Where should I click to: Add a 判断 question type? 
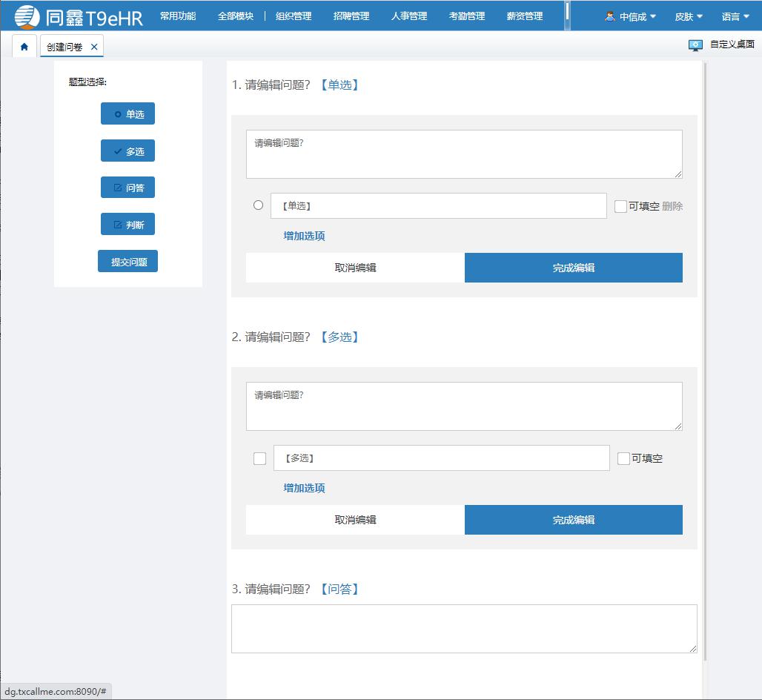point(127,225)
